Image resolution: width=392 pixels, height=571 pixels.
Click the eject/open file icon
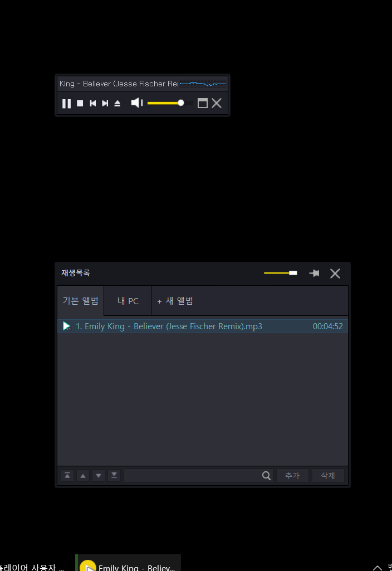(117, 104)
